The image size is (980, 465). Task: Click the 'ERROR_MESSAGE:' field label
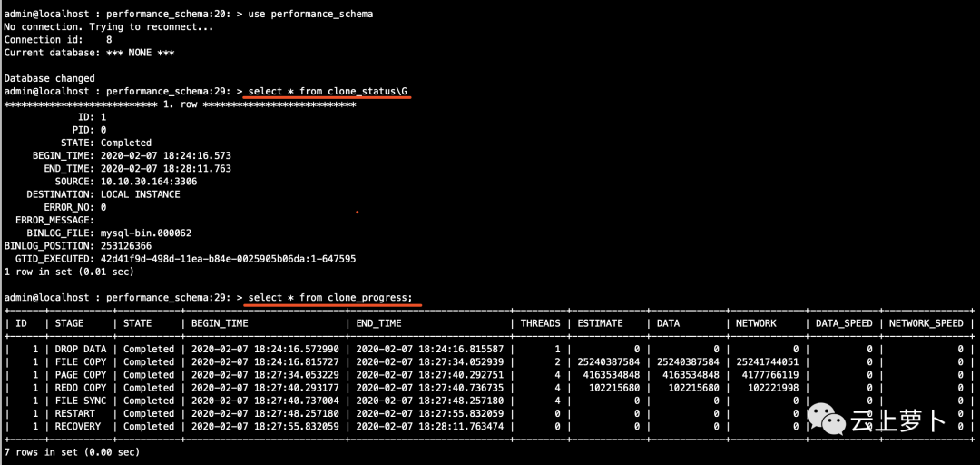55,221
